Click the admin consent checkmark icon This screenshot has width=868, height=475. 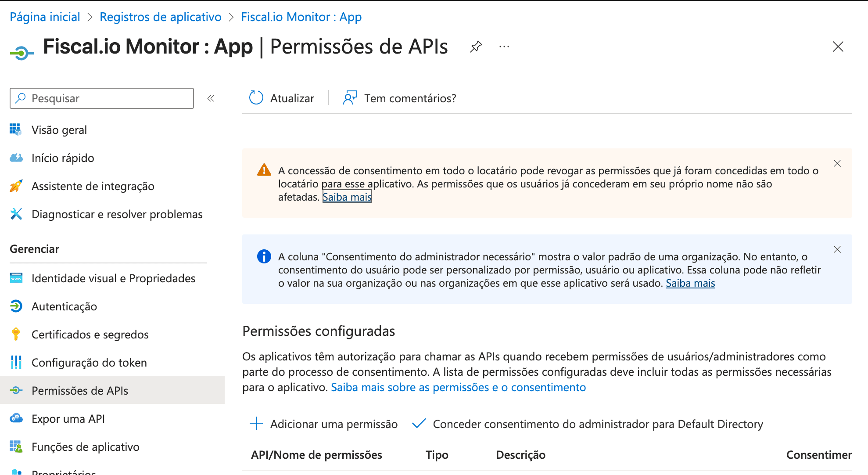coord(419,423)
